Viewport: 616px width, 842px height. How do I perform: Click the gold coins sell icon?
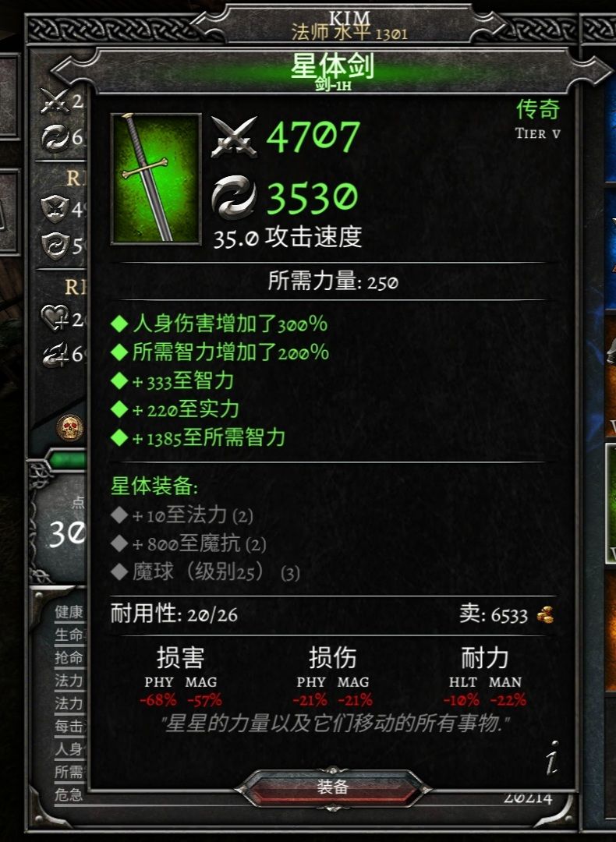click(x=545, y=615)
